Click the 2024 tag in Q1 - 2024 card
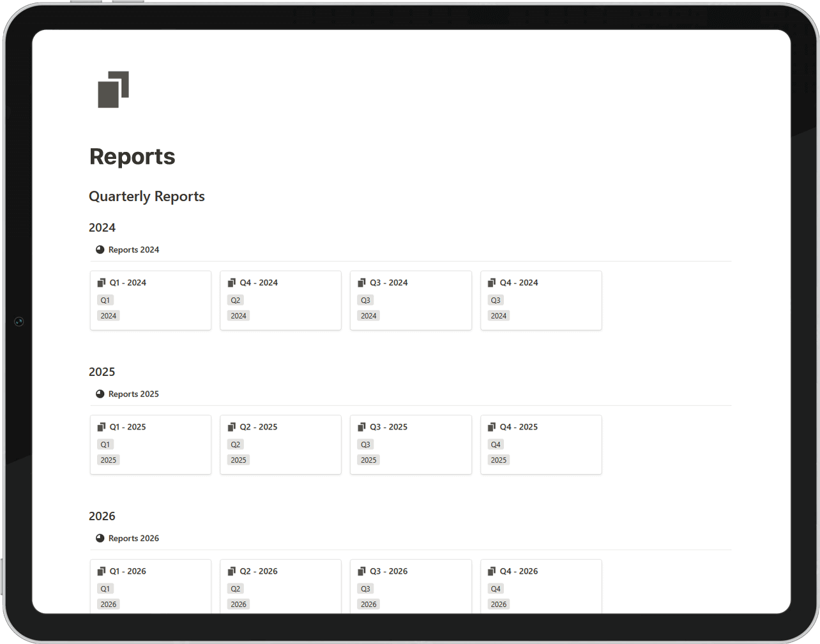This screenshot has height=644, width=820. tap(109, 316)
